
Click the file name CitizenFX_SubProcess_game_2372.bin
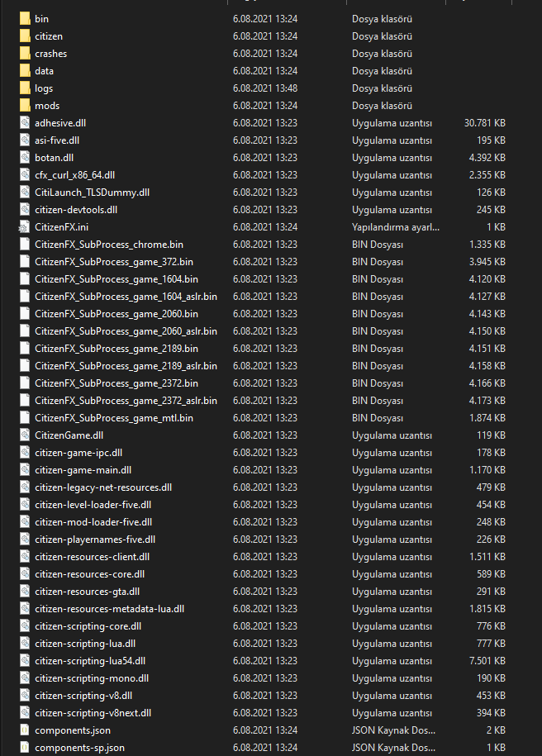116,383
